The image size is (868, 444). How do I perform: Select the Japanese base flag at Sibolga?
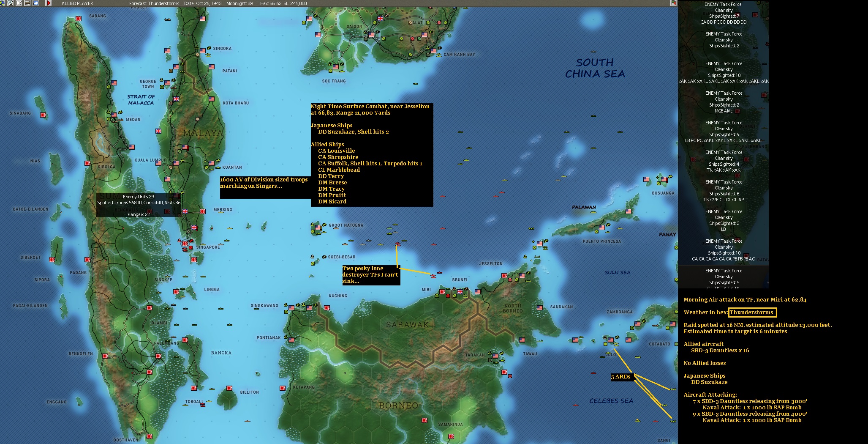(x=87, y=163)
